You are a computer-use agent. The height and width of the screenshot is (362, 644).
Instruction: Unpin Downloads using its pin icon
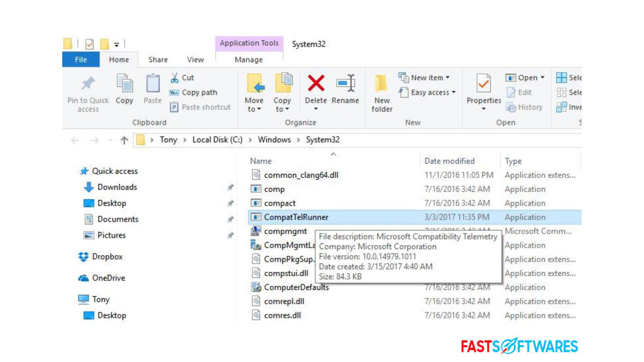pos(230,187)
